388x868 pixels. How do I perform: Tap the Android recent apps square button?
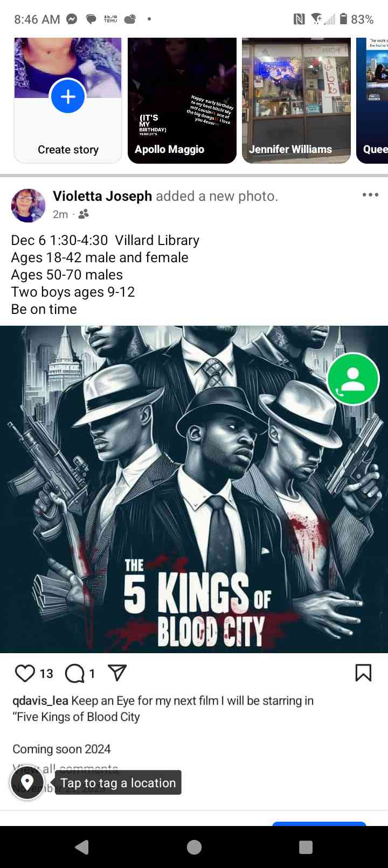[x=306, y=847]
